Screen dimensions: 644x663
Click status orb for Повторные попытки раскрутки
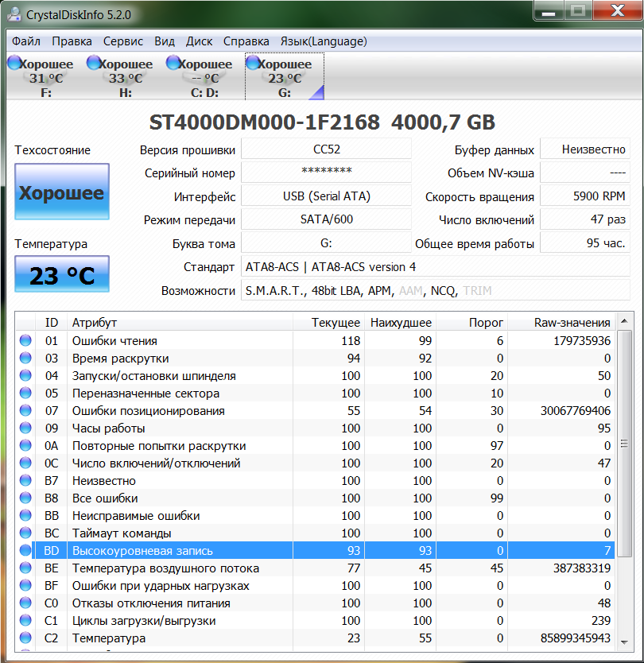click(25, 446)
